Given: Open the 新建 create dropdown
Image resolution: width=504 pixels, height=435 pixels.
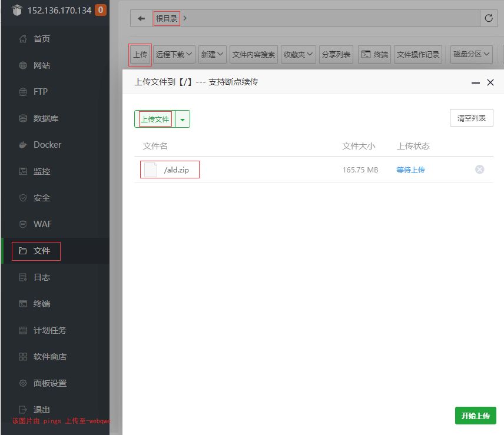Looking at the screenshot, I should [212, 55].
